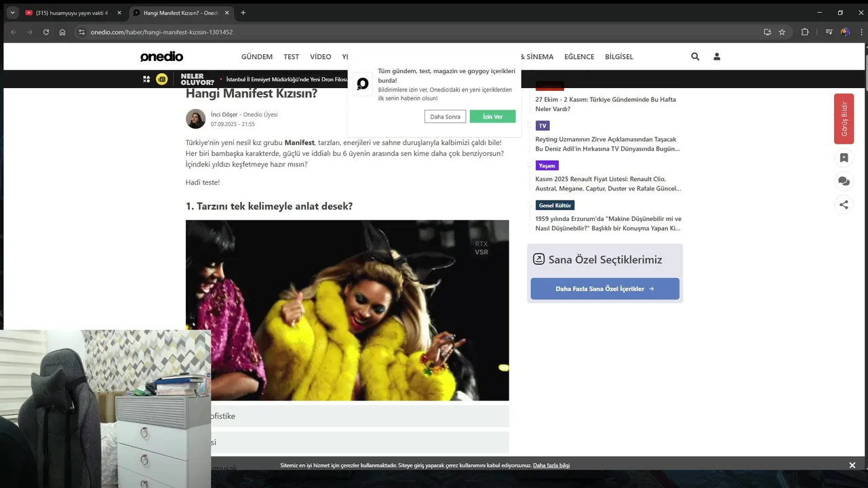Click the browser forward arrow

click(x=29, y=32)
